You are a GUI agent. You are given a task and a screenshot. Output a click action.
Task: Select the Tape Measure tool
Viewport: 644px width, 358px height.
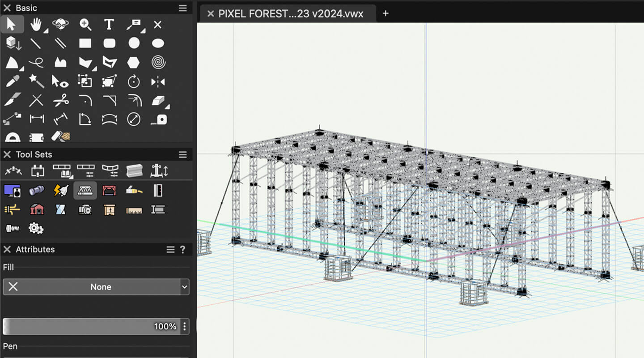(159, 119)
